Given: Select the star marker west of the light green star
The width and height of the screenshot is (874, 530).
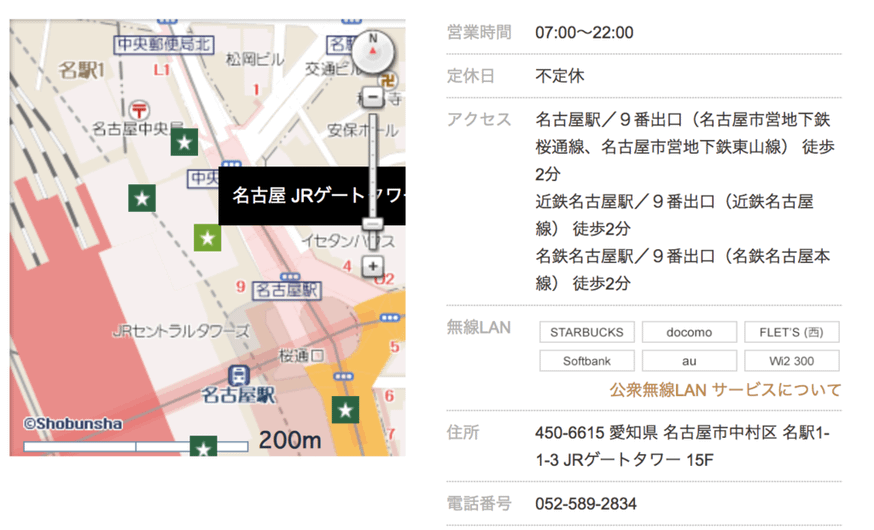Looking at the screenshot, I should click(x=142, y=198).
